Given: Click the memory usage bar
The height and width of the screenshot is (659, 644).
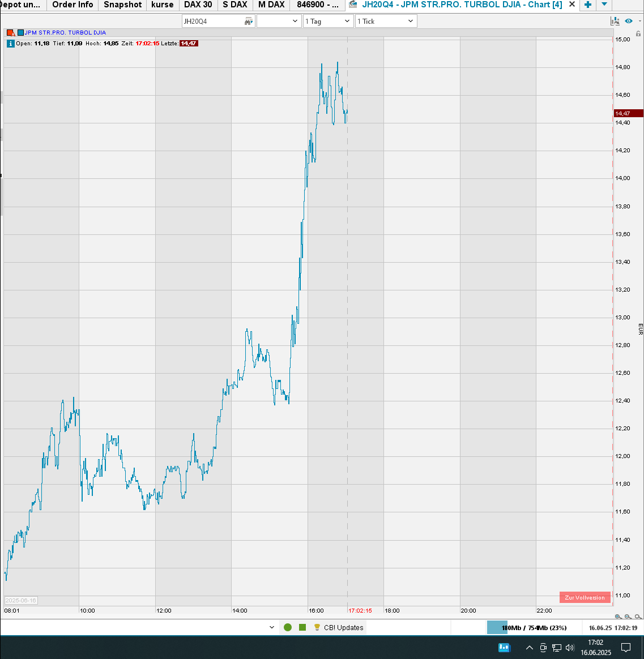Looking at the screenshot, I should (x=534, y=627).
